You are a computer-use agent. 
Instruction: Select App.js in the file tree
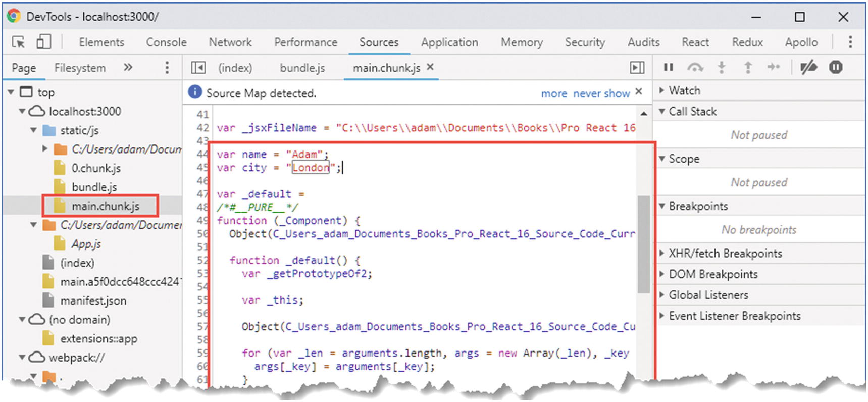point(86,244)
